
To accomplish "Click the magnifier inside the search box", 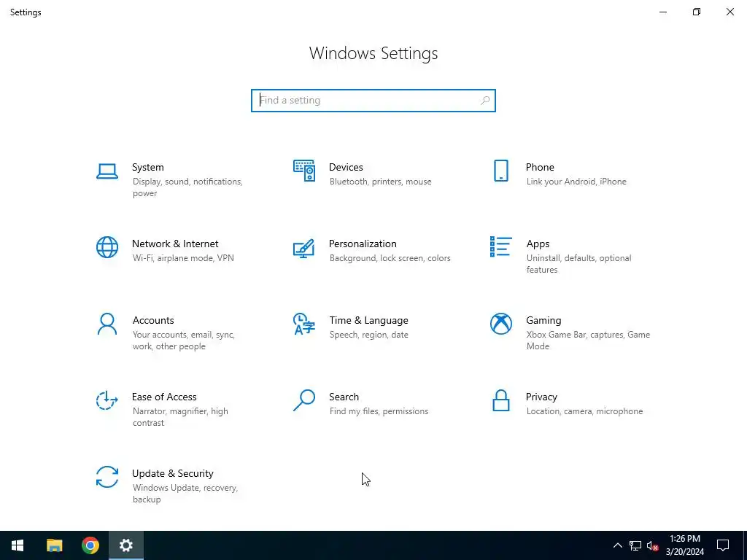I will click(x=485, y=101).
